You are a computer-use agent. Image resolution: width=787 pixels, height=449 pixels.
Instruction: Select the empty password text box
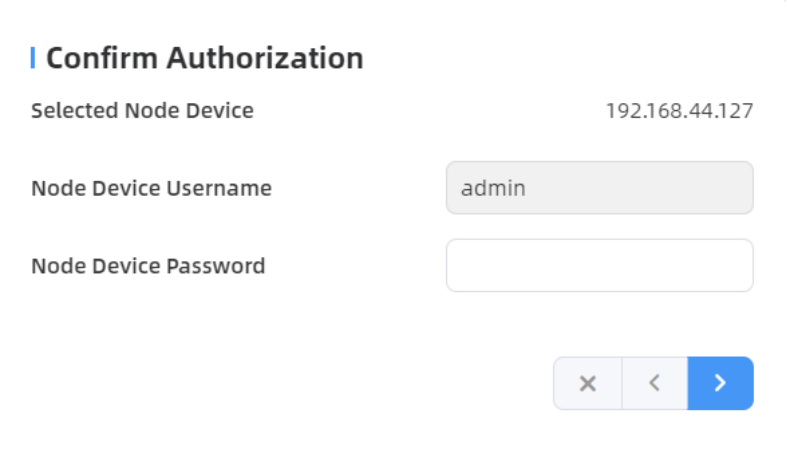click(599, 265)
